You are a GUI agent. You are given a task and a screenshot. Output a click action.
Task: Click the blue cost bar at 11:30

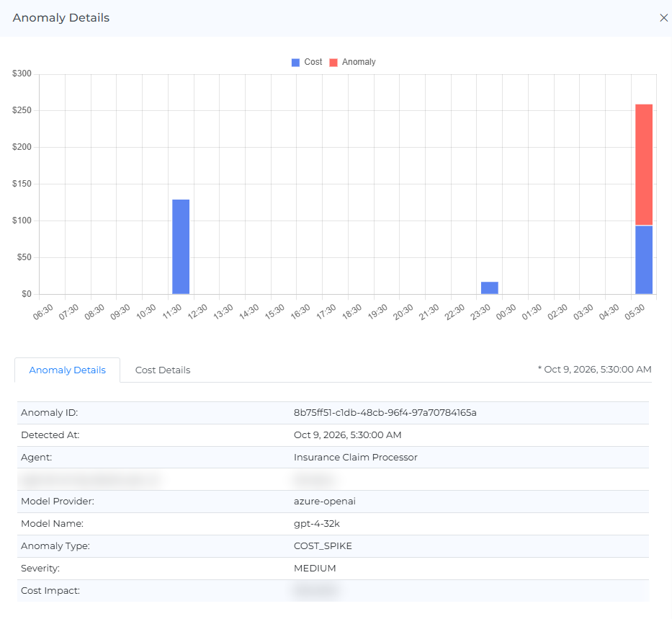(181, 247)
